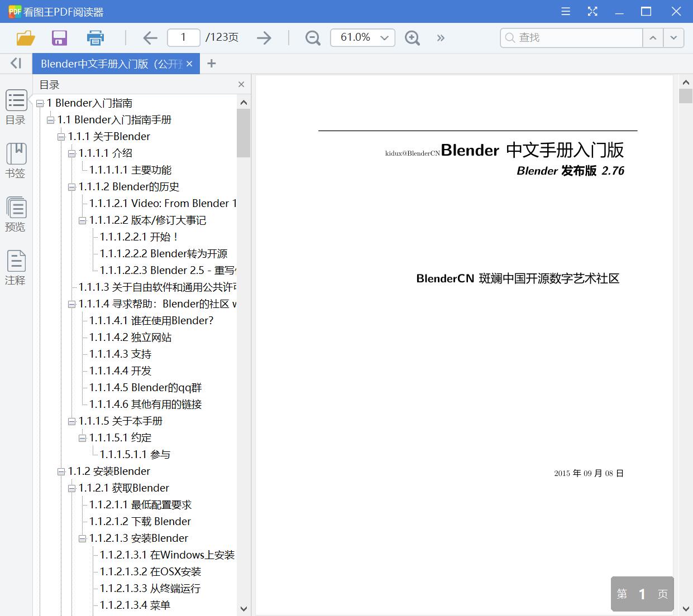693x616 pixels.
Task: Jump to '1.1.1.2.2.3 Blender 2.5' entry
Action: [x=168, y=270]
